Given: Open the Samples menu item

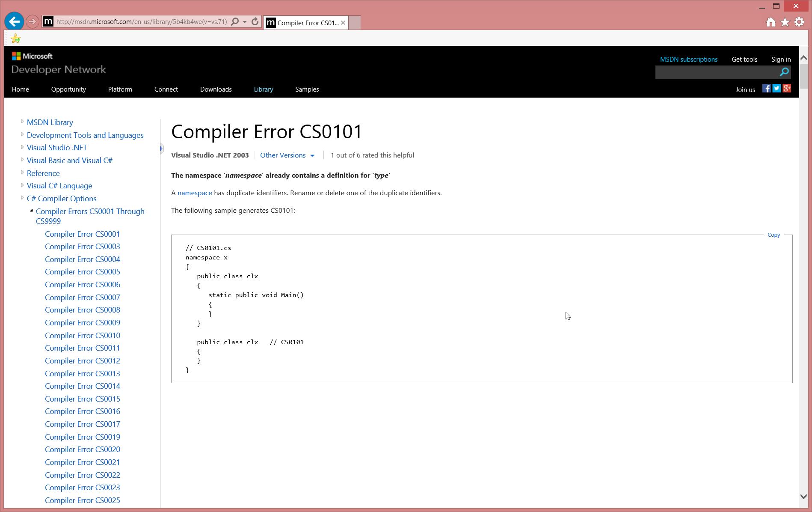Looking at the screenshot, I should point(307,89).
